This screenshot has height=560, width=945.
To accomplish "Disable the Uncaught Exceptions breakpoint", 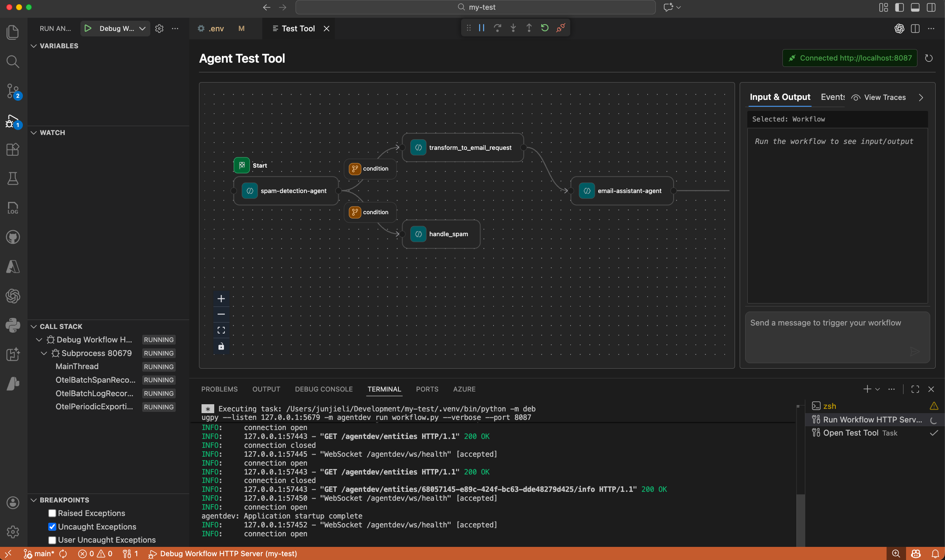I will coord(52,527).
